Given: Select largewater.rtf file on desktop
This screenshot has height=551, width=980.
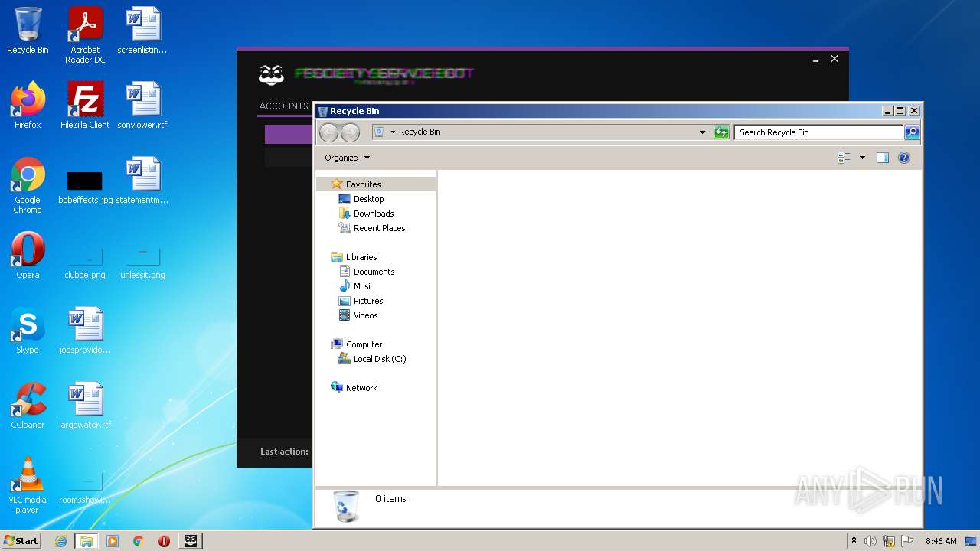Looking at the screenshot, I should 85,406.
